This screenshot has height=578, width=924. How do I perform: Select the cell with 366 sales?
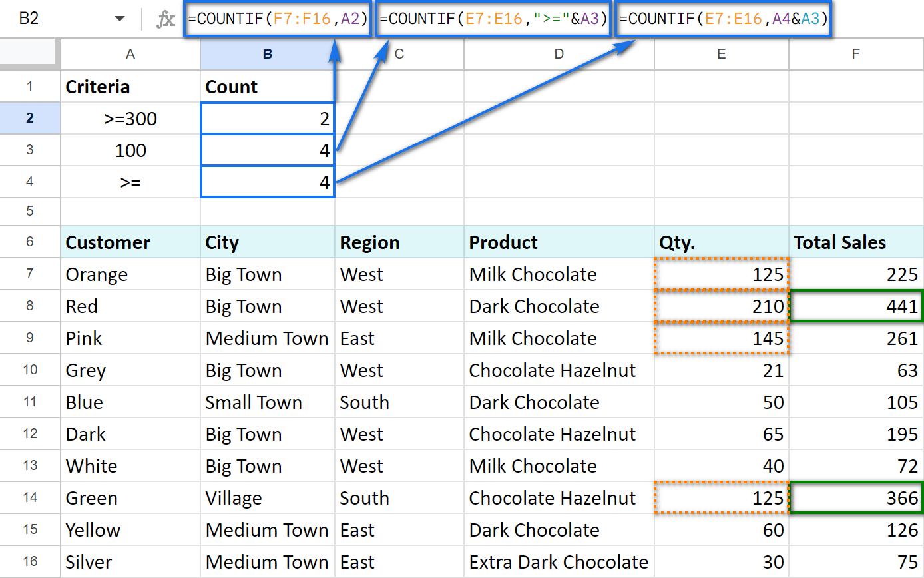coord(856,498)
